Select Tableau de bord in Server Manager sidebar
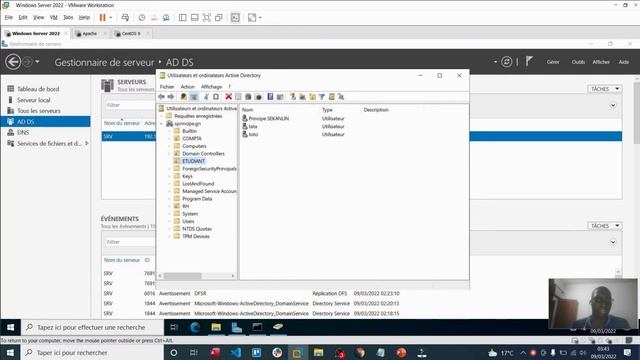This screenshot has height=360, width=640. pos(38,89)
